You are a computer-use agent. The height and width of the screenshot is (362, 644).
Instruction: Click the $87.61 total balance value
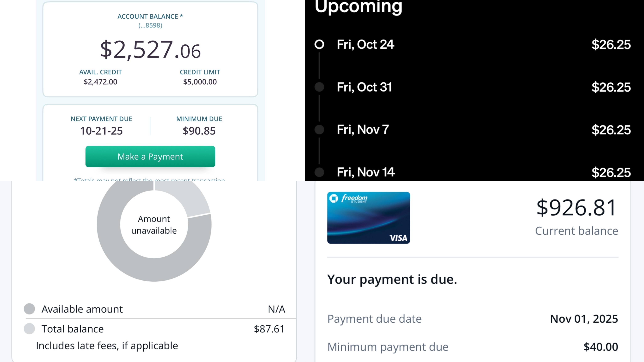point(269,329)
